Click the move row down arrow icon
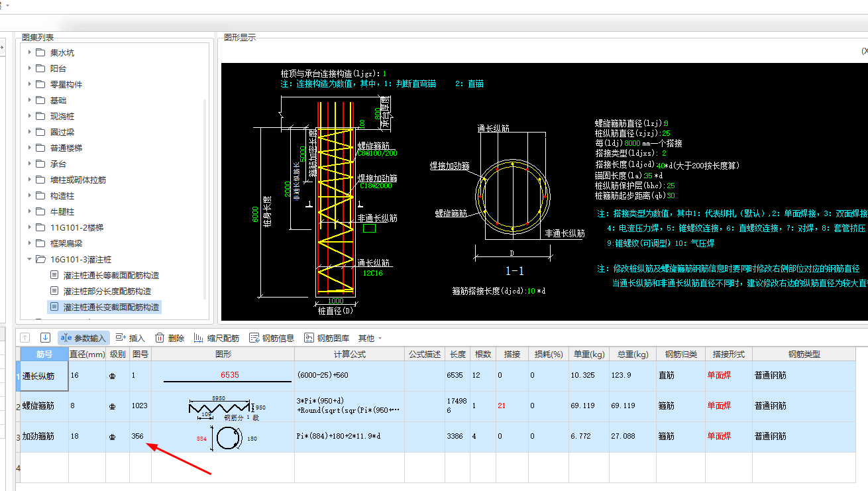 pyautogui.click(x=45, y=338)
